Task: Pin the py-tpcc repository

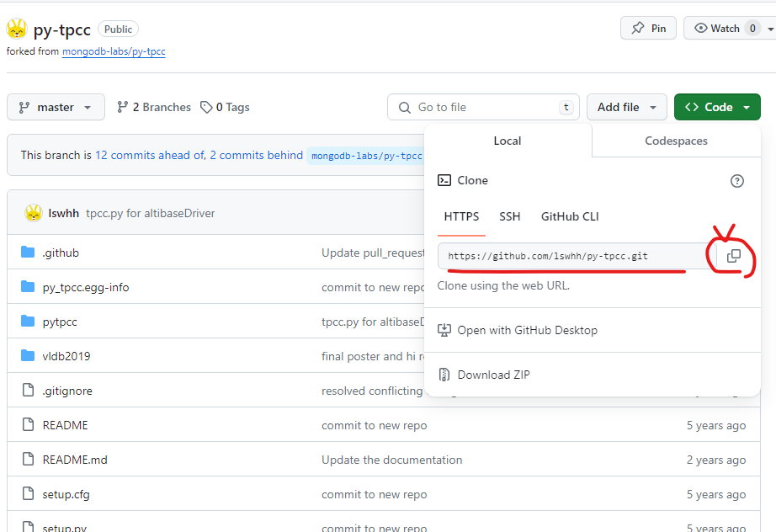Action: coord(648,28)
